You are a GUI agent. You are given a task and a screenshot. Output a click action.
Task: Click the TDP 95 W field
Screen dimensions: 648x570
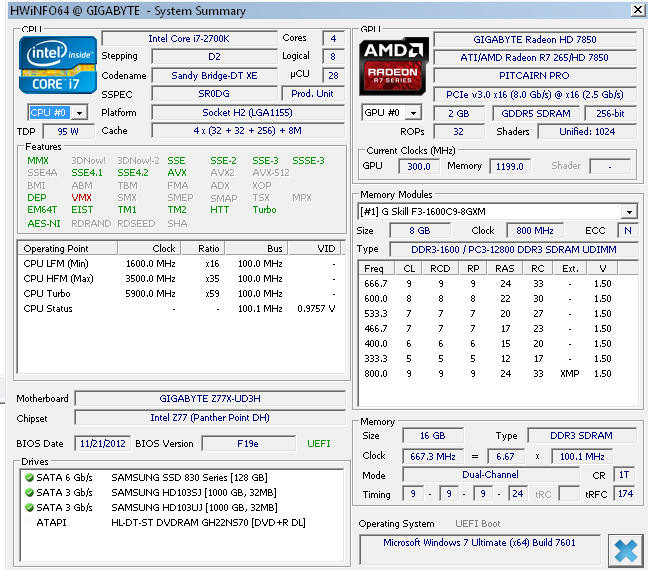[68, 131]
